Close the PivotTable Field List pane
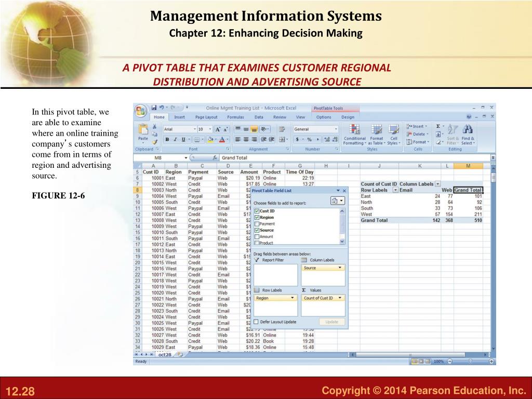Image resolution: width=532 pixels, height=399 pixels. 344,191
